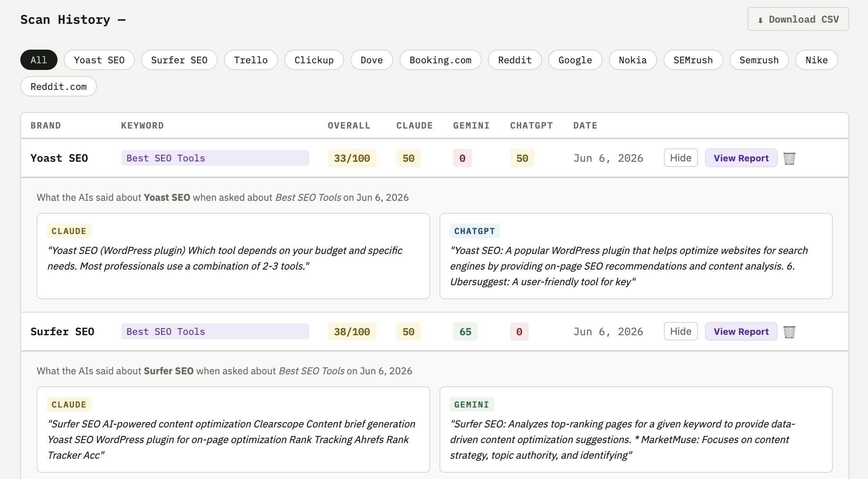
Task: Click the CLAUDE column header
Action: click(x=414, y=125)
